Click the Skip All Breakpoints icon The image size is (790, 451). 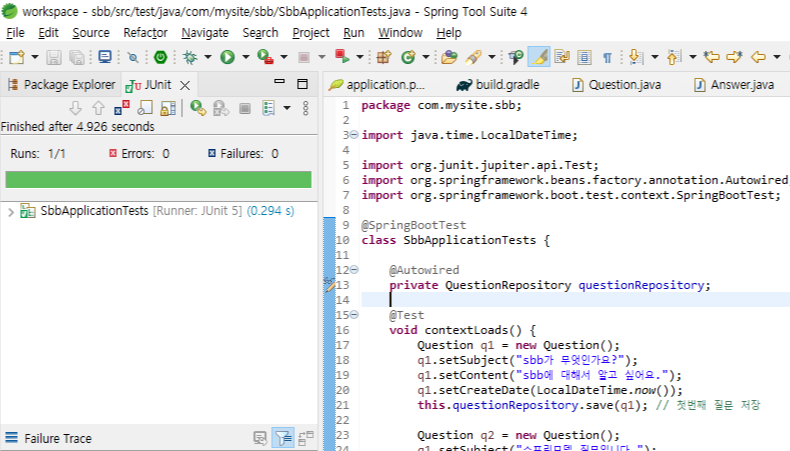(133, 57)
